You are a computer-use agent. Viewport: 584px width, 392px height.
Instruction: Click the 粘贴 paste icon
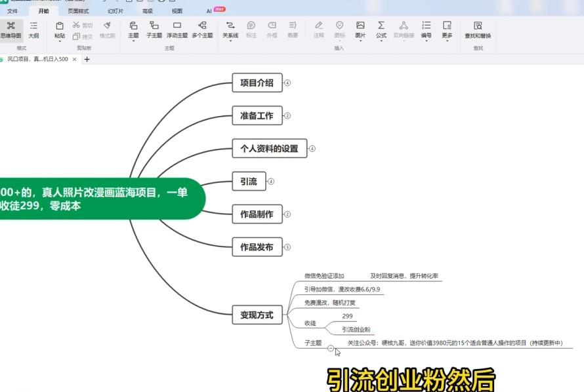(60, 29)
